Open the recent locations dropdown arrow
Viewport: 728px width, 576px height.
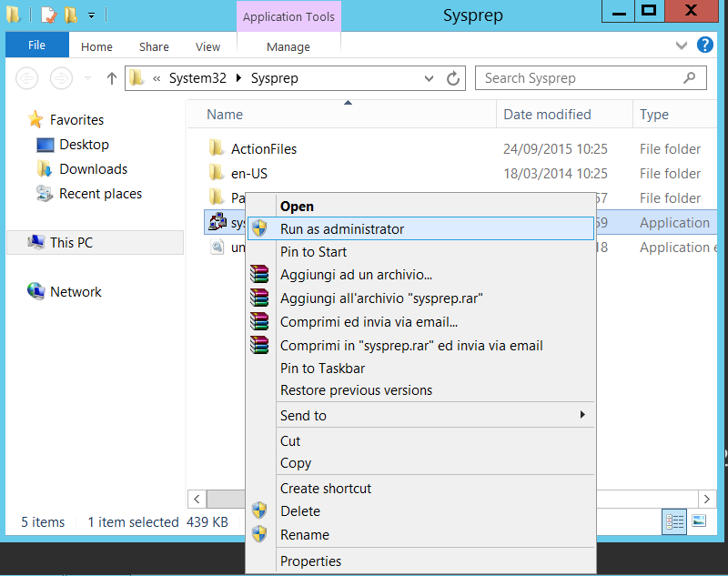click(87, 78)
